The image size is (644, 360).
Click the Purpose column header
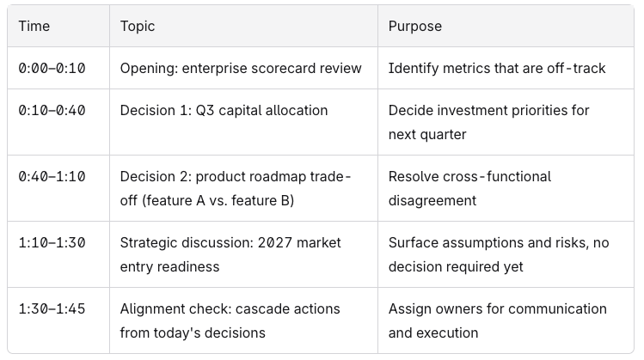[506, 27]
